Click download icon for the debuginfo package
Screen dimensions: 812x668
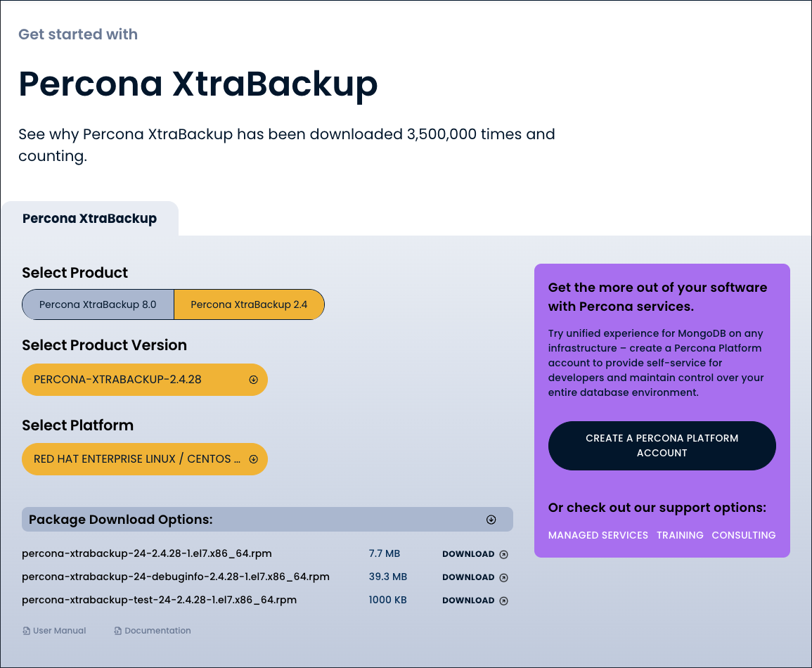click(503, 577)
